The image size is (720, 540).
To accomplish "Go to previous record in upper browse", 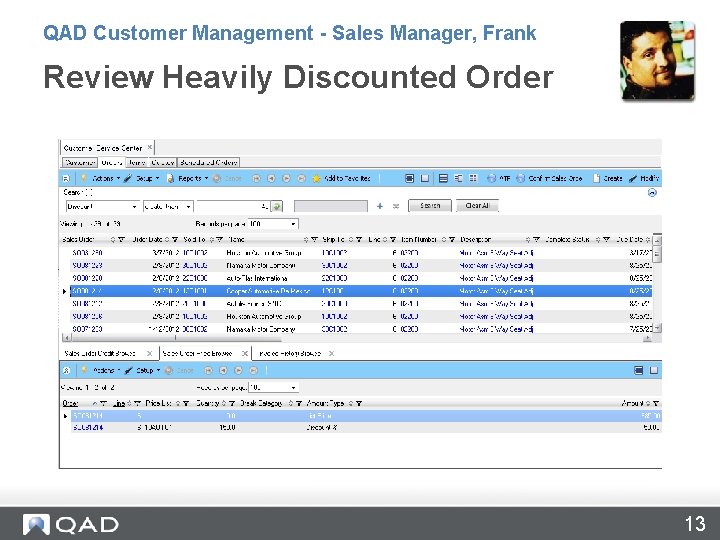I will (271, 178).
